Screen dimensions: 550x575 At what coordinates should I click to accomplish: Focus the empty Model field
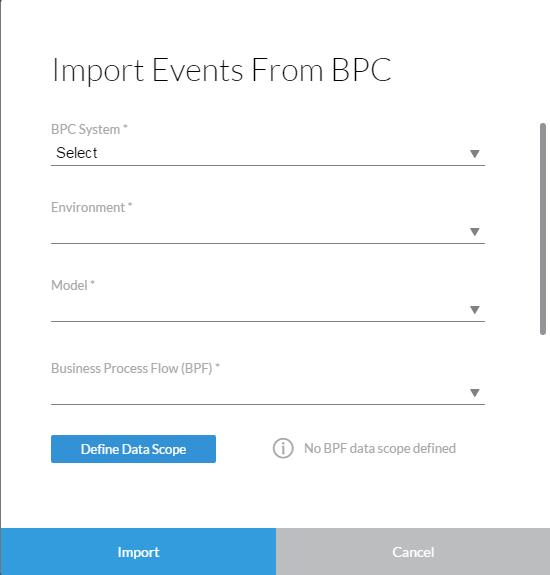click(268, 310)
